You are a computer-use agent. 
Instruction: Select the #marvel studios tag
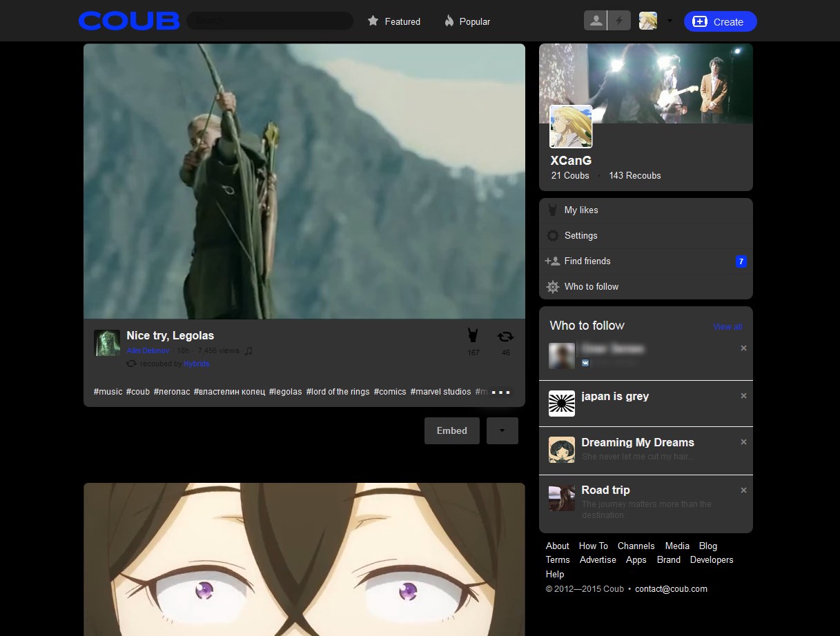click(x=440, y=391)
